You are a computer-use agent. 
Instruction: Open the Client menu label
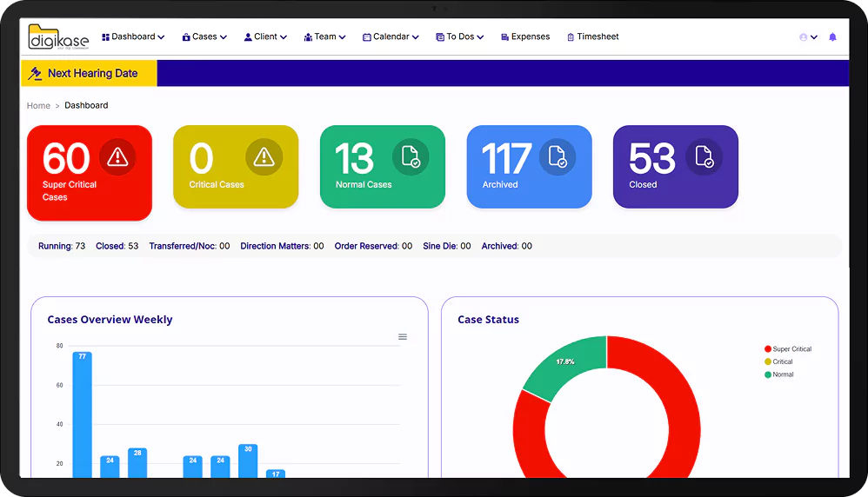[x=266, y=36]
